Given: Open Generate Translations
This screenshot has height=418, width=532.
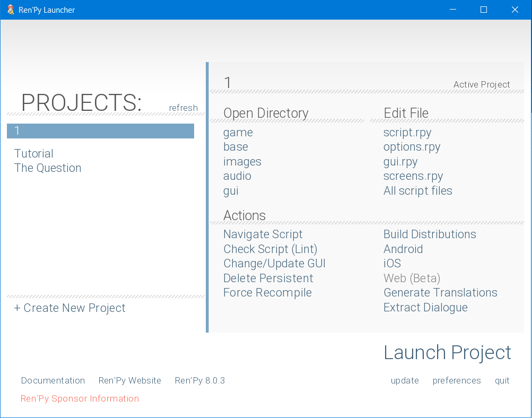Looking at the screenshot, I should pyautogui.click(x=440, y=293).
